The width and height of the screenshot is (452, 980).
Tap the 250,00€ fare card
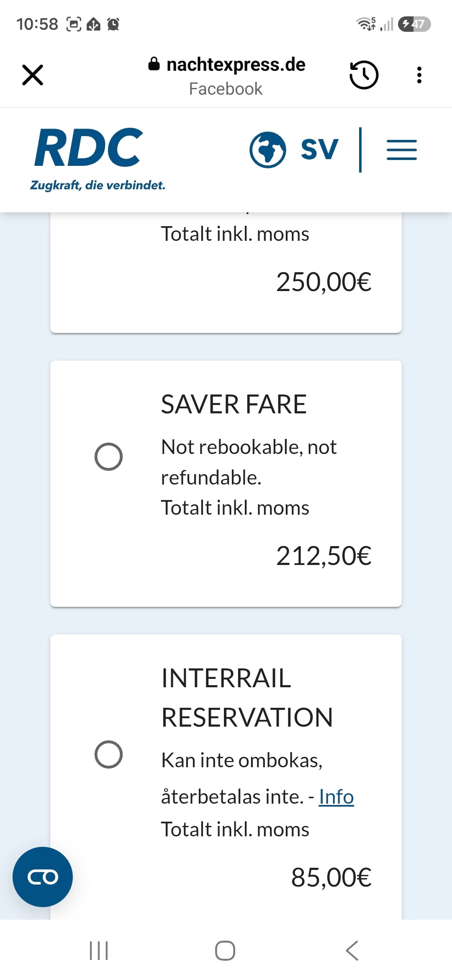226,273
